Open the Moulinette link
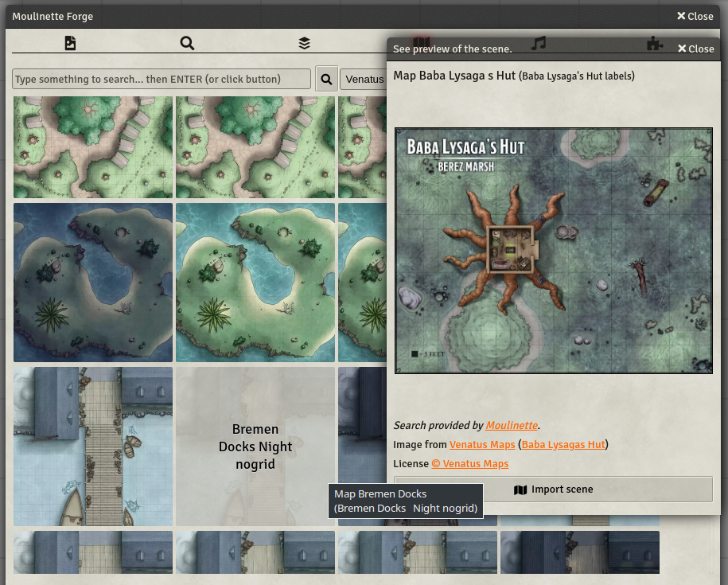This screenshot has height=585, width=728. pos(512,425)
